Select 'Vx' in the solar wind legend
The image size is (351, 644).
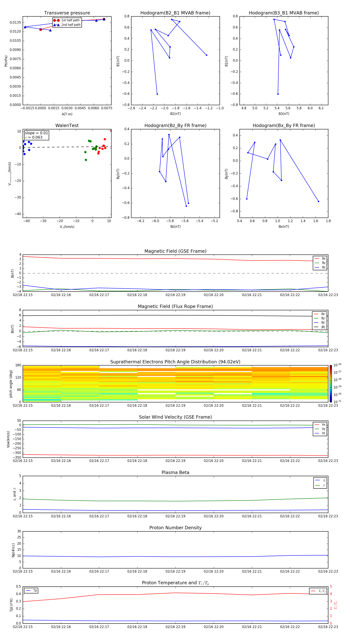[320, 424]
